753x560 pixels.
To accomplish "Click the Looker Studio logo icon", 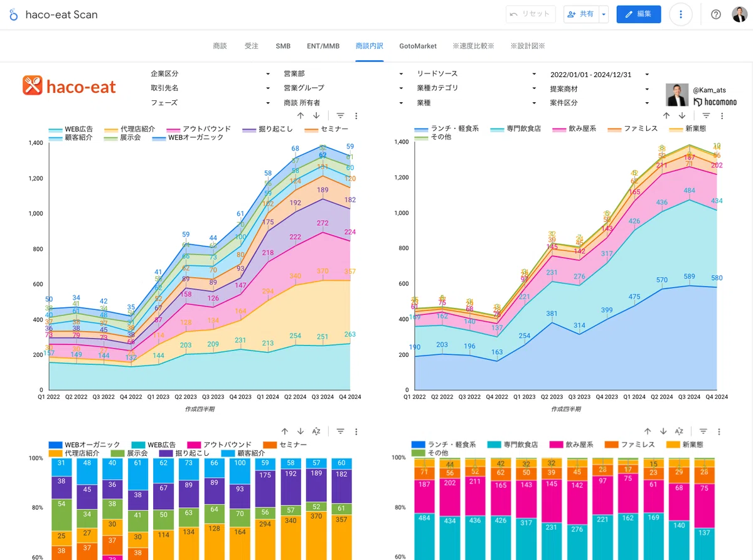I will tap(14, 14).
